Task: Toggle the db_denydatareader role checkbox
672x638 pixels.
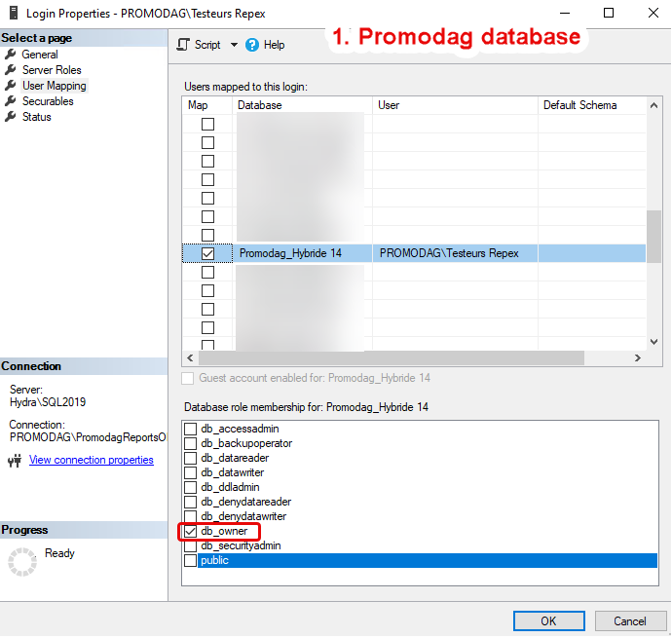Action: pos(190,502)
